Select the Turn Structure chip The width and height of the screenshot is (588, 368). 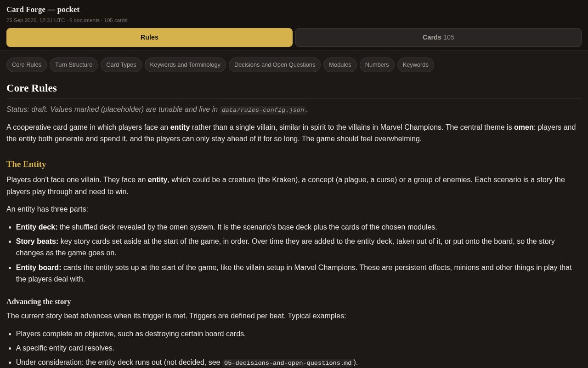pyautogui.click(x=73, y=65)
